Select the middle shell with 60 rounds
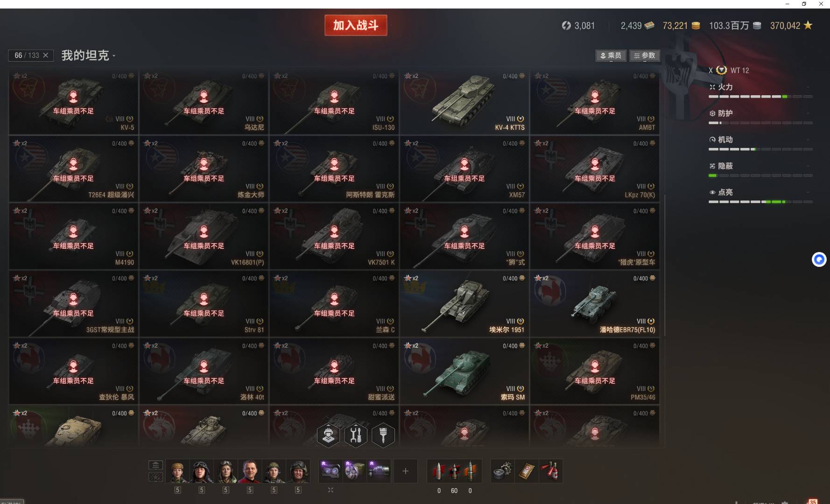 pyautogui.click(x=454, y=471)
